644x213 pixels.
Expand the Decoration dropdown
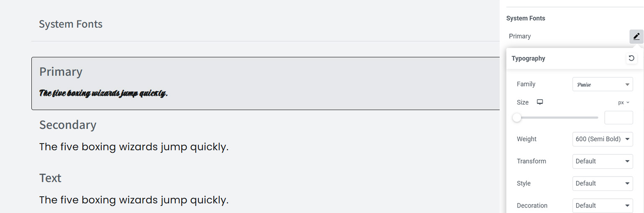[602, 205]
